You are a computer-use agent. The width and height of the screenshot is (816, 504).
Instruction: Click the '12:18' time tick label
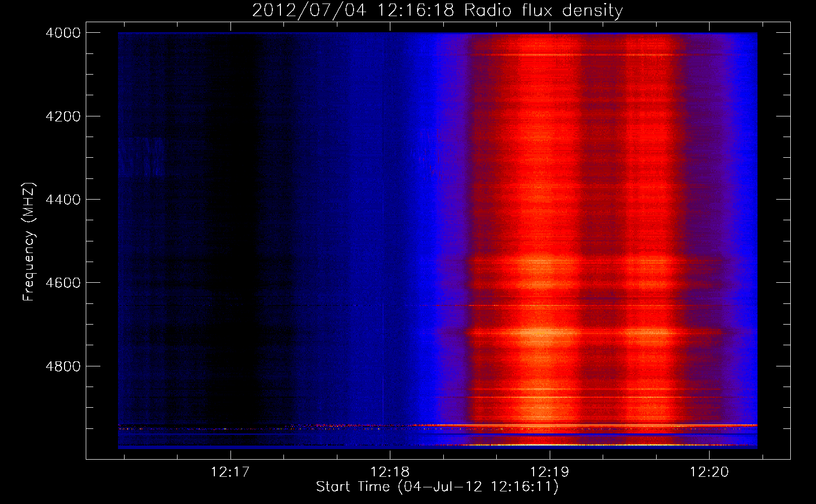(x=390, y=472)
